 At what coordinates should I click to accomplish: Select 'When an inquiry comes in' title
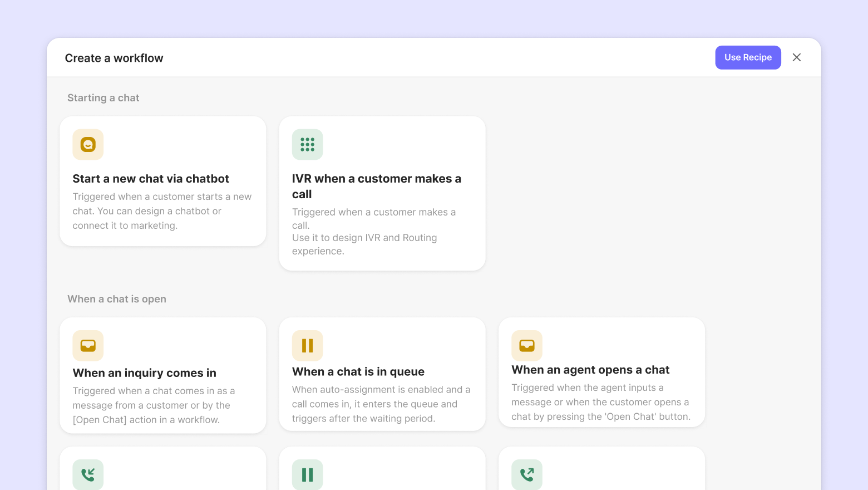(144, 373)
